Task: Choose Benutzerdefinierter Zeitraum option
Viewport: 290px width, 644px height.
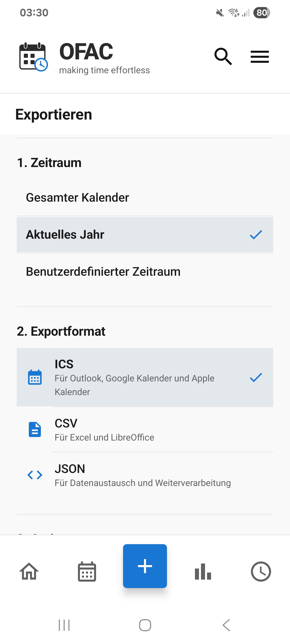Action: point(145,271)
